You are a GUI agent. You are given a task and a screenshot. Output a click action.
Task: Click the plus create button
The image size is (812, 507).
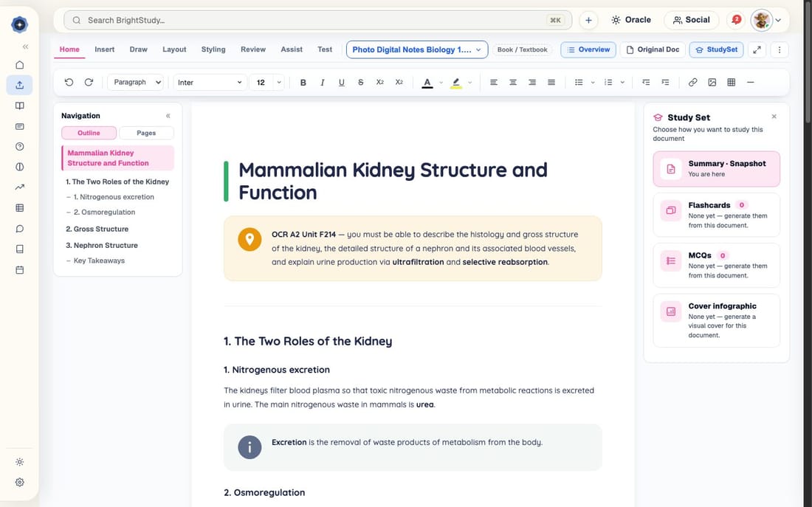(x=588, y=20)
